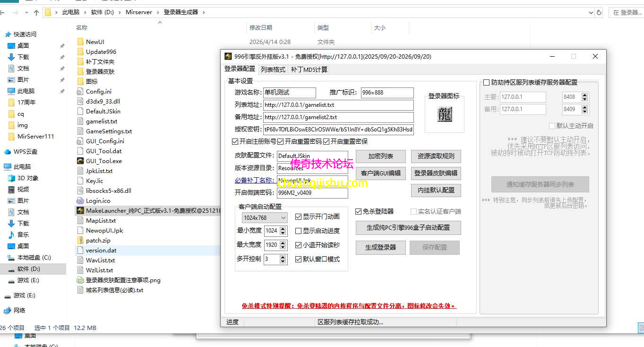
Task: Toggle the 免杀登陆器 checkbox off
Action: 357,211
